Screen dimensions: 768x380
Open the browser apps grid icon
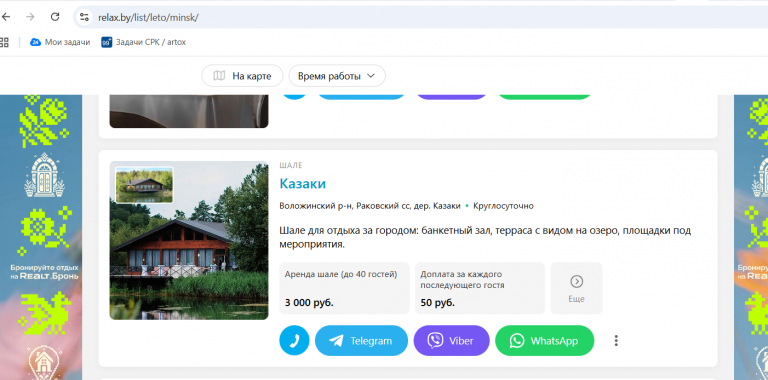tap(4, 42)
